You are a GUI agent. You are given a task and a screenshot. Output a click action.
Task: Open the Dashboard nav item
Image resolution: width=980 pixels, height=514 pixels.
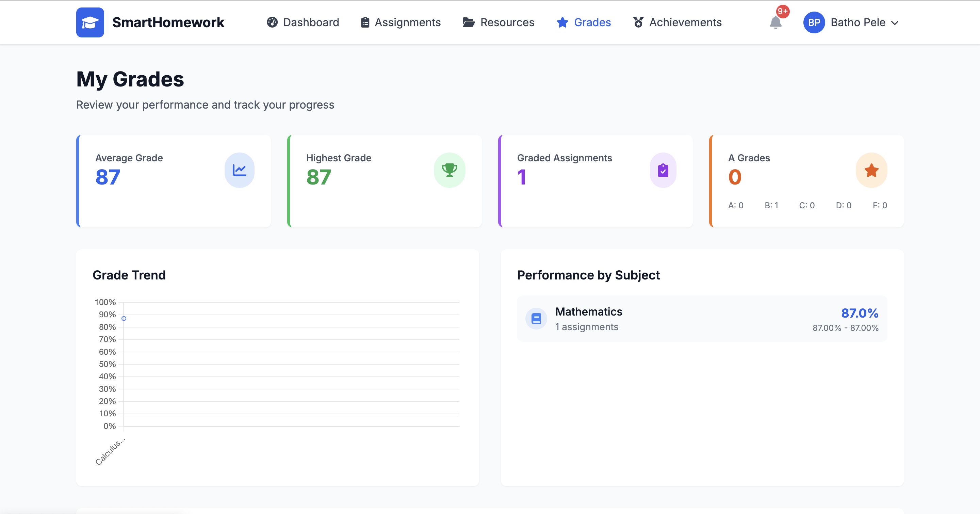[x=303, y=22]
